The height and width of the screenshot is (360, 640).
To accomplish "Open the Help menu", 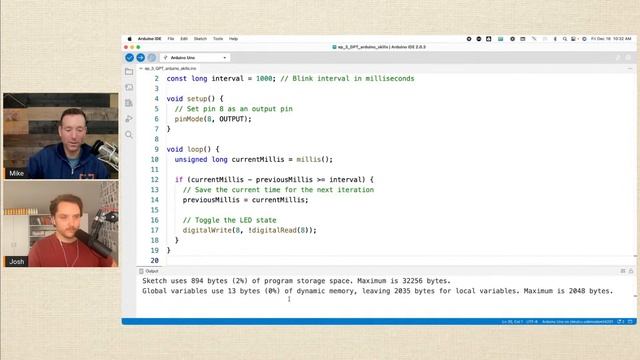I will pyautogui.click(x=233, y=39).
